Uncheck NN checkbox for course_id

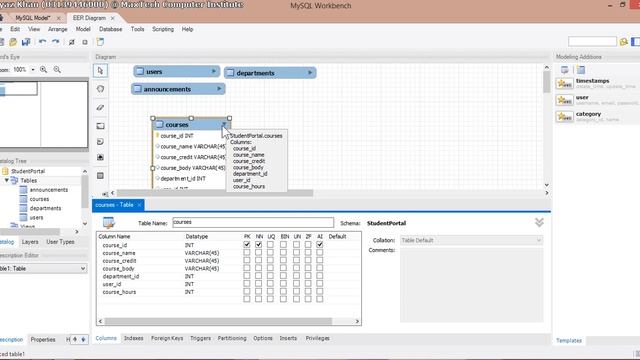point(258,244)
